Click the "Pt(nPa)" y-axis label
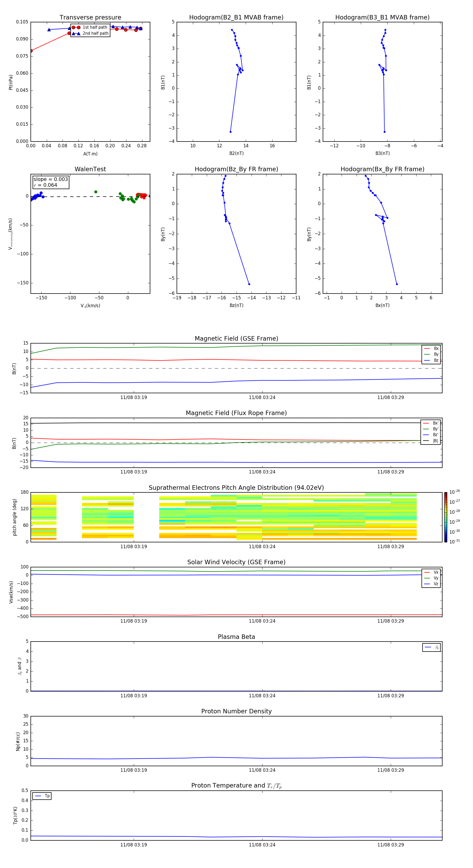473x868 pixels. [11, 82]
